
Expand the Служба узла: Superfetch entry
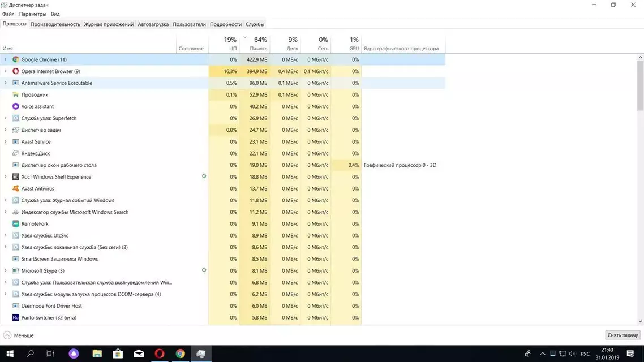click(5, 118)
